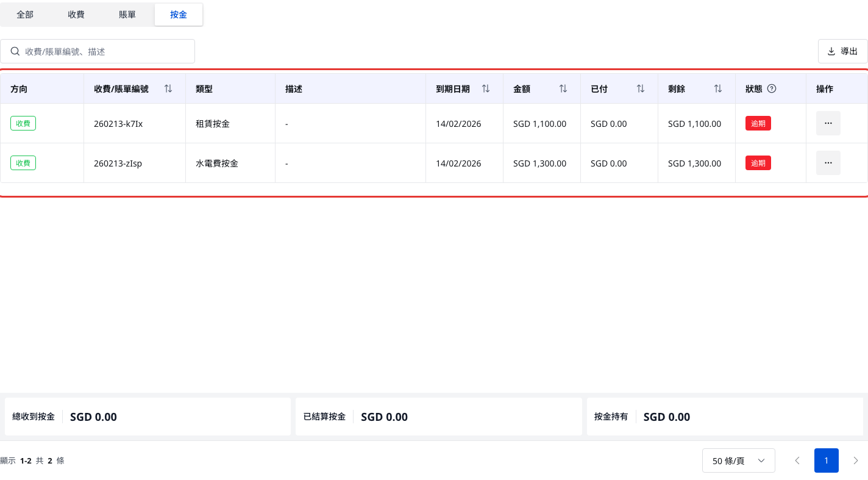Click charge number 260213-k7Ix
The height and width of the screenshot is (480, 868).
click(118, 124)
